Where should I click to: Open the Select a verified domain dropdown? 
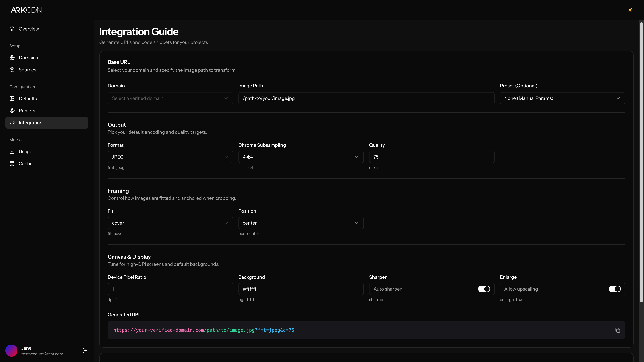coord(170,98)
